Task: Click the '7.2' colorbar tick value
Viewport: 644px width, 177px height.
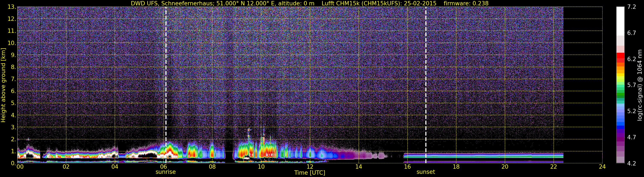Action: tap(632, 7)
